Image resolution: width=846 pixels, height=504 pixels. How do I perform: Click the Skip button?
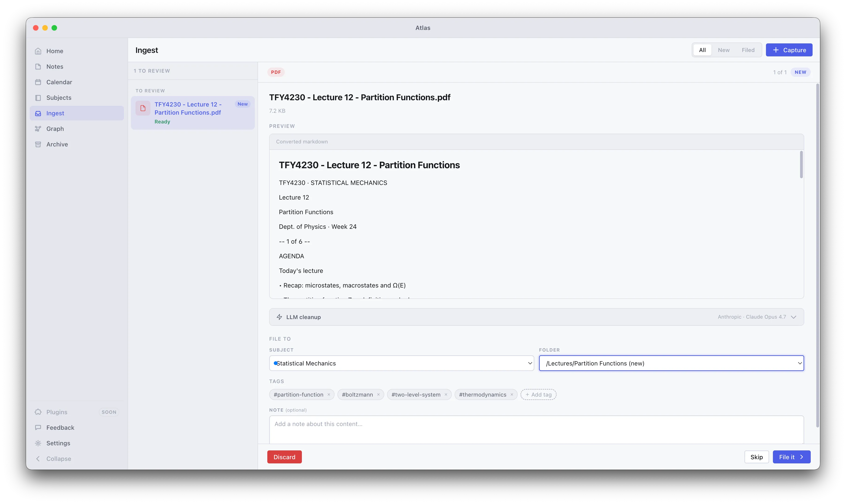pos(756,457)
